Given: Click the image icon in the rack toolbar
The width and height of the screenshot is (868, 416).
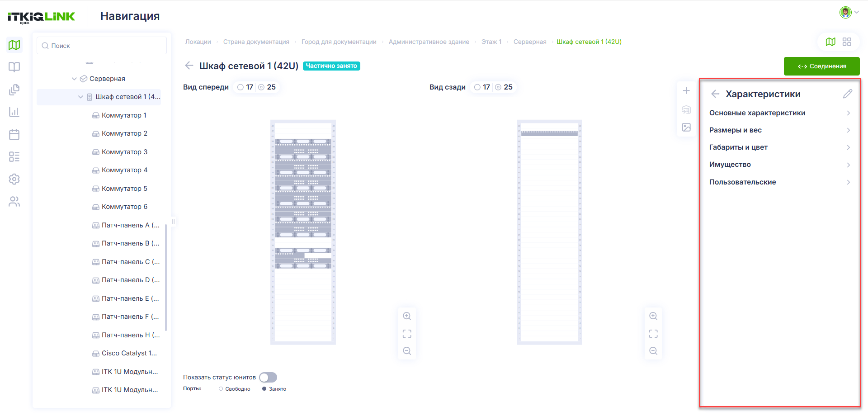Looking at the screenshot, I should 686,128.
